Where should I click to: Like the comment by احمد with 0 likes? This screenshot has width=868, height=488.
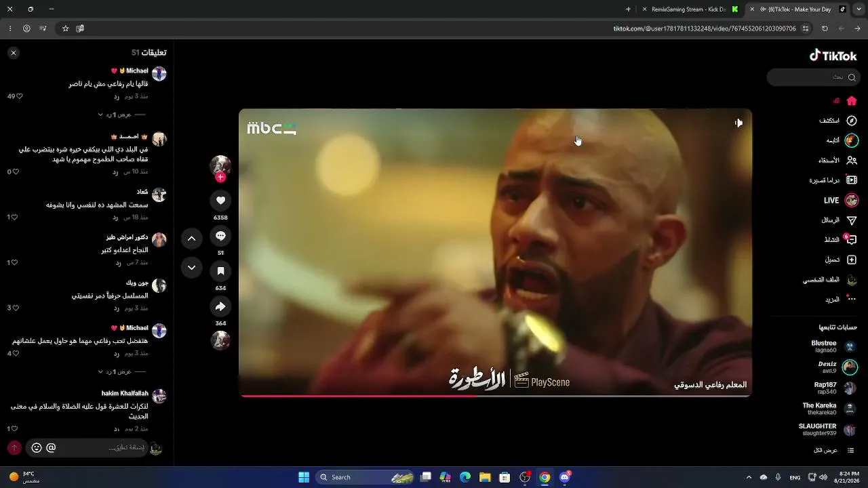16,172
